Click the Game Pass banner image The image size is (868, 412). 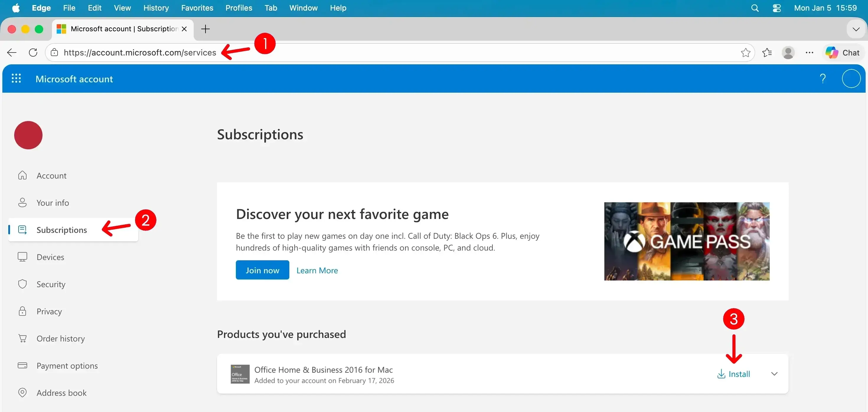686,241
